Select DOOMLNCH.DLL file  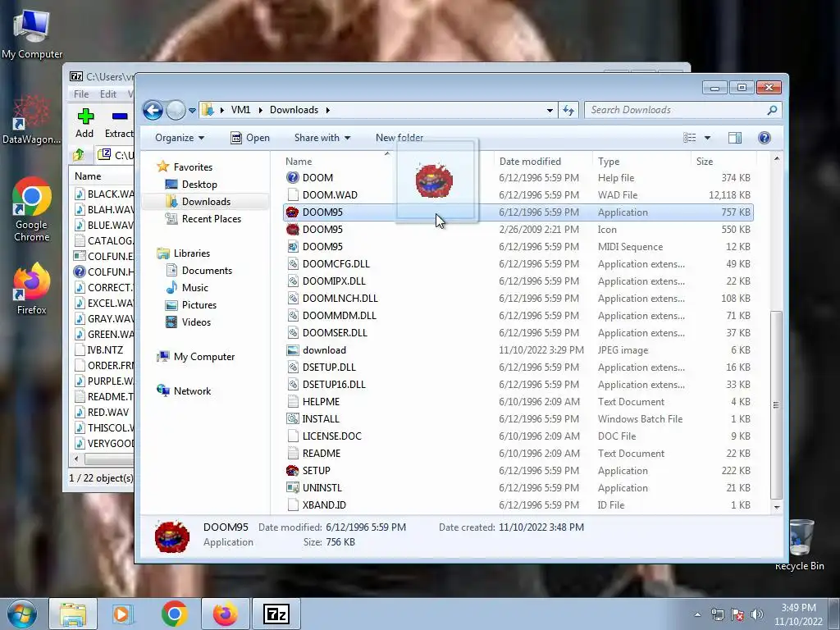[340, 299]
